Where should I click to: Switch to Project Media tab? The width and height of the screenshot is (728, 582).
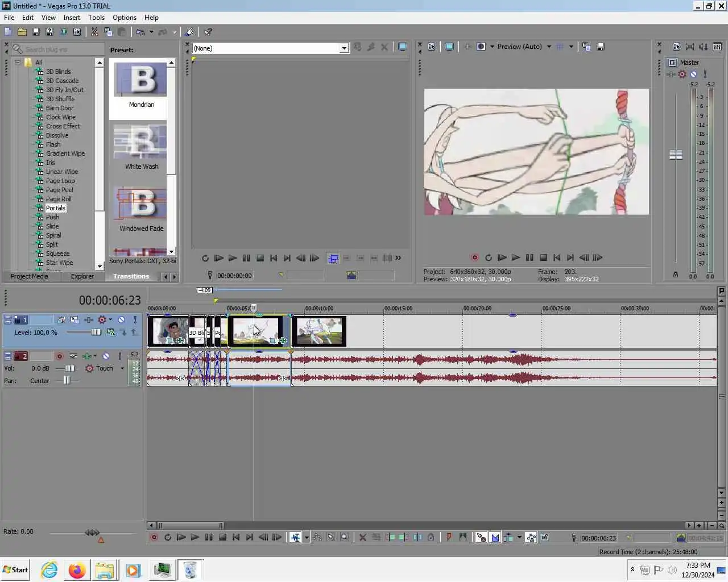tap(29, 276)
